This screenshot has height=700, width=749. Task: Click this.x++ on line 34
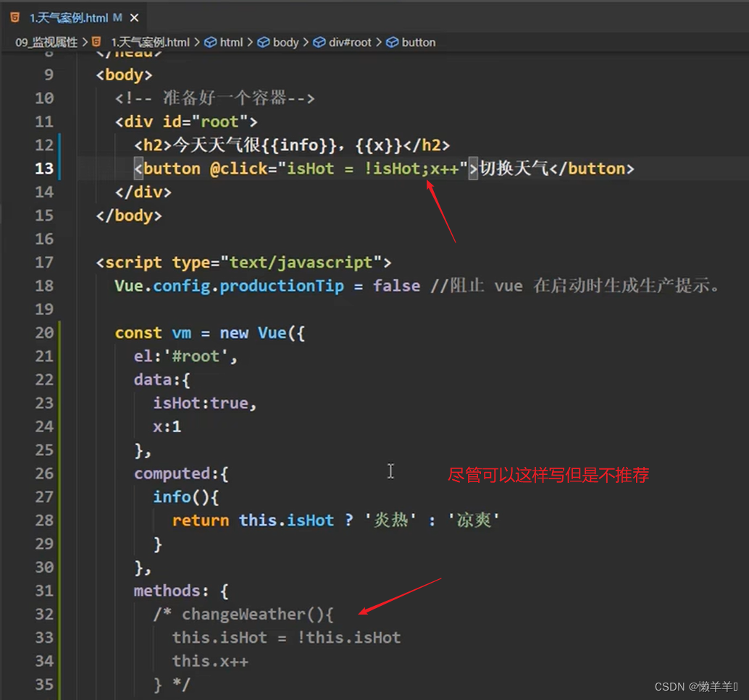tap(210, 662)
